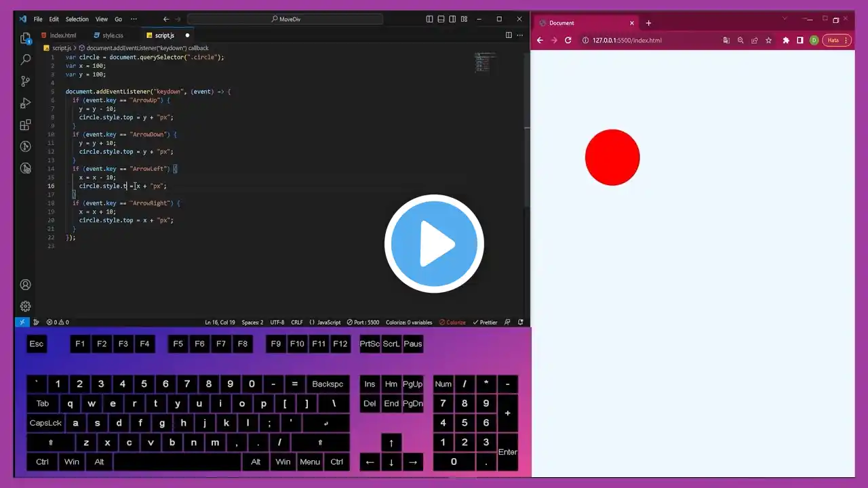Screen dimensions: 868x488
Task: Play the video with the center play button
Action: [434, 244]
